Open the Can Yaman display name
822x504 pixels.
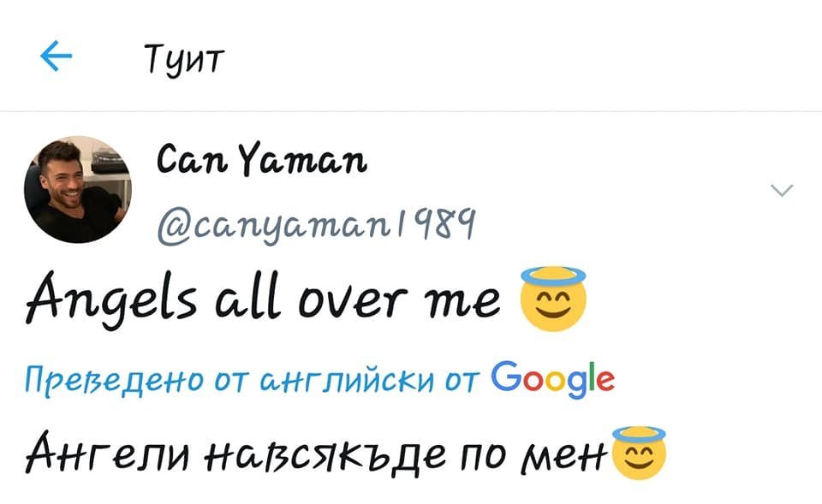coord(262,159)
